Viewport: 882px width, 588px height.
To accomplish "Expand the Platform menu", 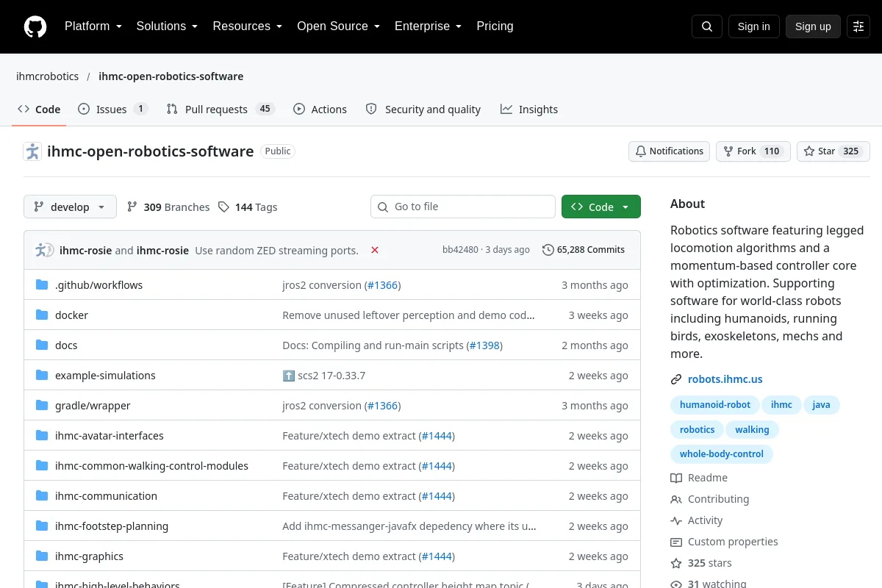I will [93, 26].
